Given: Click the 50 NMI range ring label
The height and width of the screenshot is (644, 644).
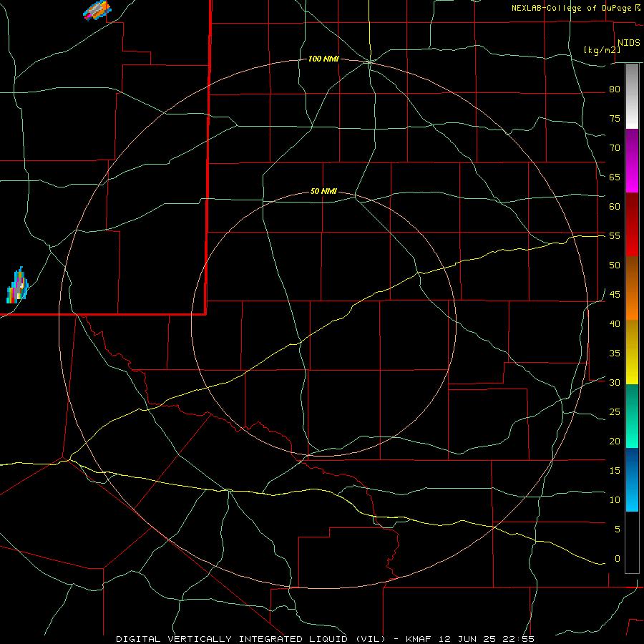Looking at the screenshot, I should (323, 191).
